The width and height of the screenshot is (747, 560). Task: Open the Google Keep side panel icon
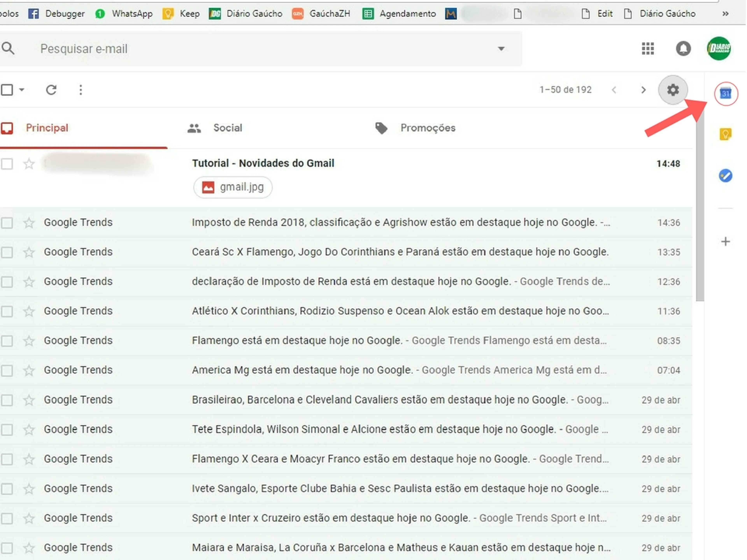pyautogui.click(x=725, y=134)
